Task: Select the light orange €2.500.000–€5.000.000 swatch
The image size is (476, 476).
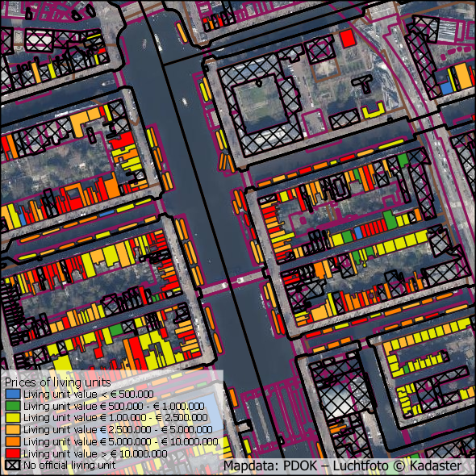Action: click(x=13, y=429)
